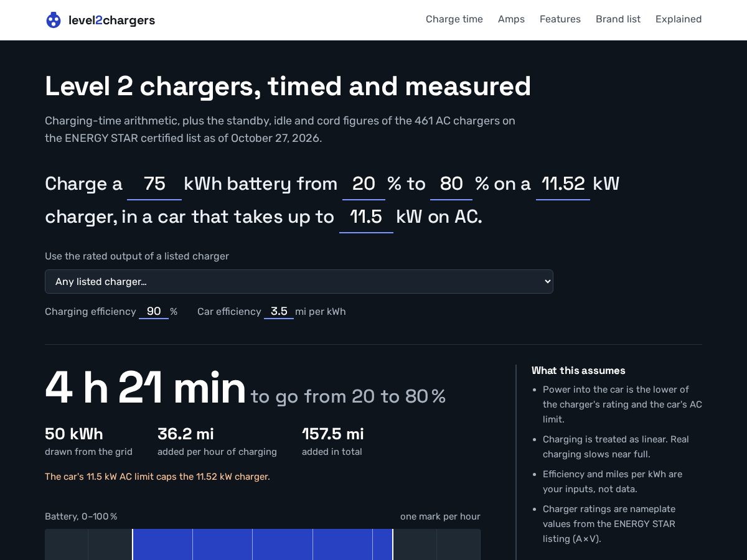Edit the Car efficiency 3.5 field
Image resolution: width=747 pixels, height=560 pixels.
[x=279, y=311]
